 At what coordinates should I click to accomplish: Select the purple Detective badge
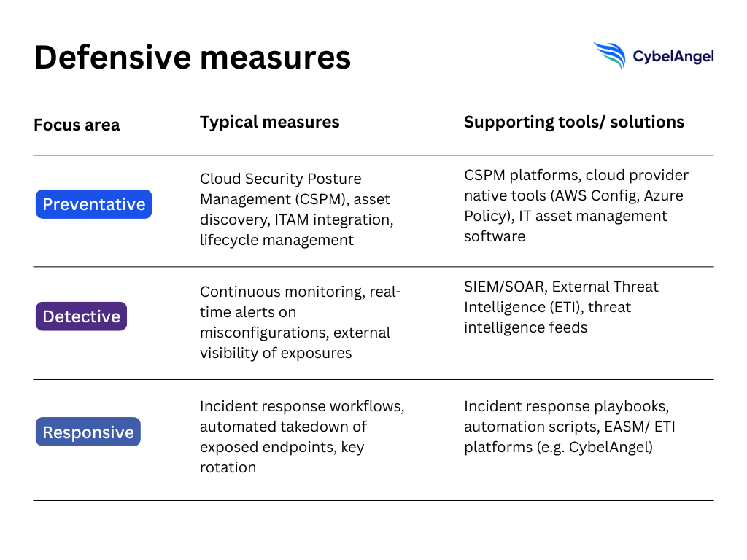click(x=81, y=316)
